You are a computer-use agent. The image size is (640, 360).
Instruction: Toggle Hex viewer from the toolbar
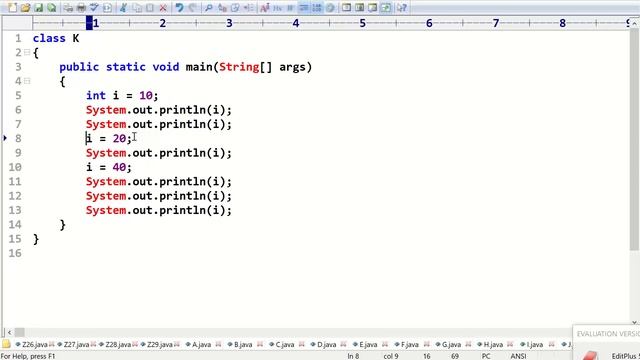pos(278,7)
